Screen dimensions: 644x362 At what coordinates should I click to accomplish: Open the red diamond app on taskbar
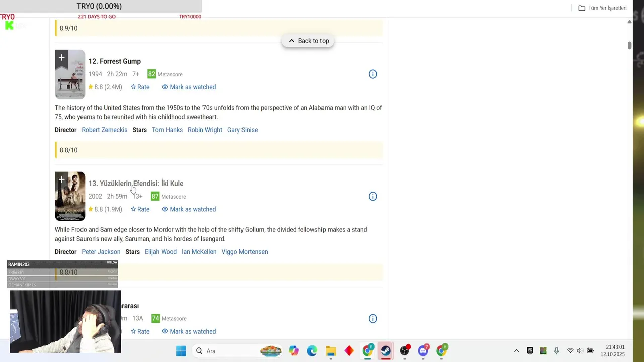coord(349,351)
